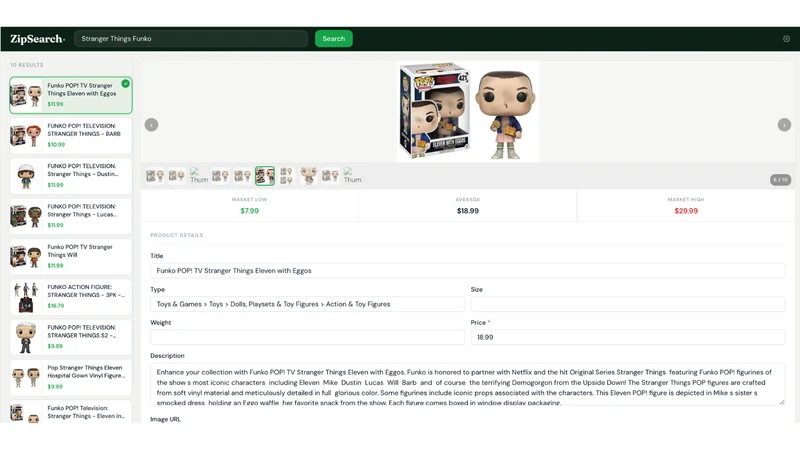
Task: Select the Eleven with Eggos result
Action: (70, 95)
